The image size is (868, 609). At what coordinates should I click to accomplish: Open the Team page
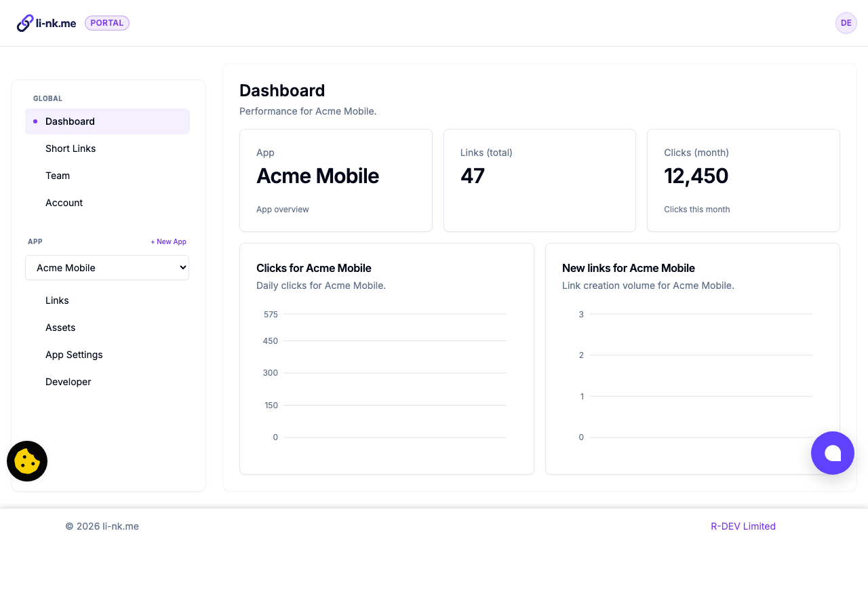pos(107,176)
